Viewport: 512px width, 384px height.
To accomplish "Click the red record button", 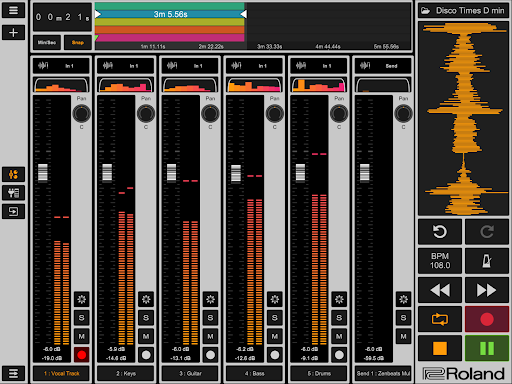I will click(487, 319).
